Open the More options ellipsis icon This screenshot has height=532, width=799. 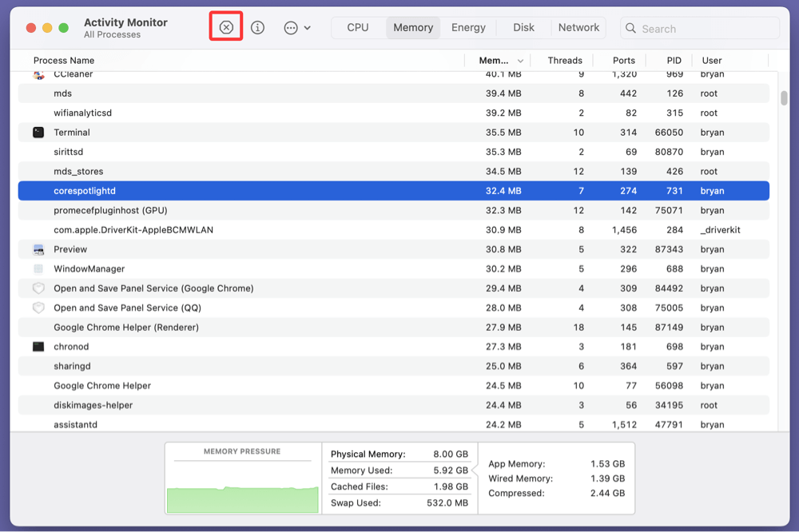289,26
